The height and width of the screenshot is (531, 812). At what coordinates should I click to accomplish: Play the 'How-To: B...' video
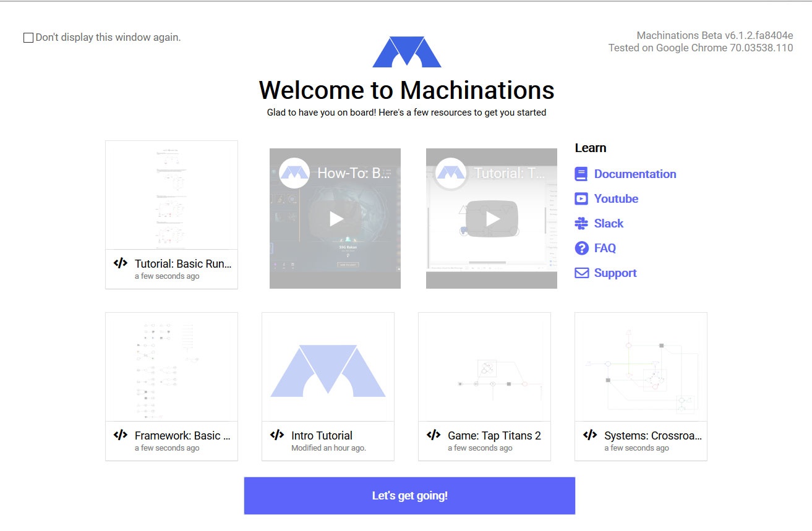coord(336,219)
